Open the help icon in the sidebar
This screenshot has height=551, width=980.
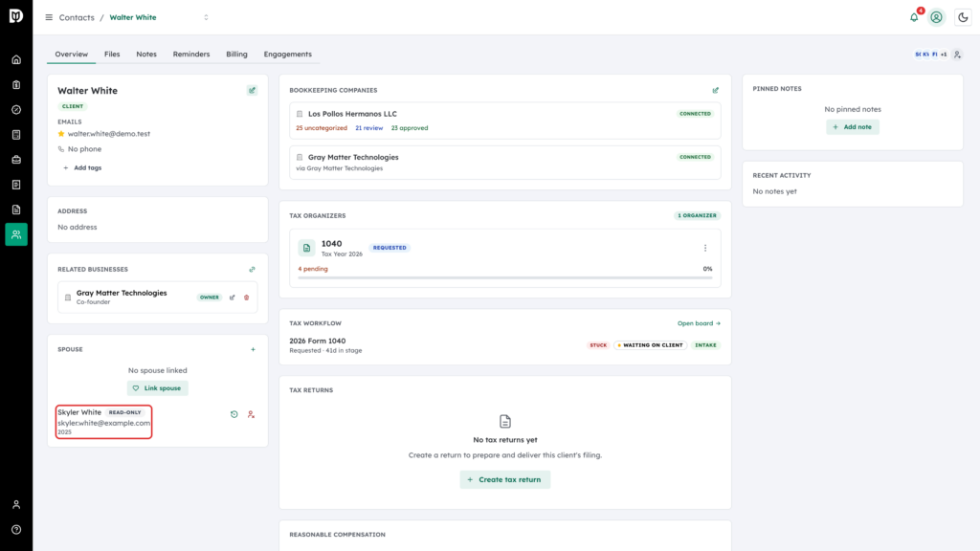coord(16,530)
